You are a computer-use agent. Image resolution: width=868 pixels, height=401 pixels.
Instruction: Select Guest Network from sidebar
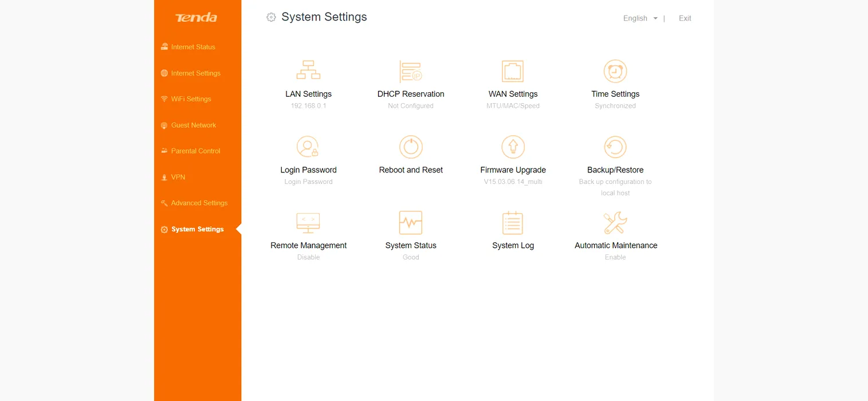pyautogui.click(x=194, y=125)
